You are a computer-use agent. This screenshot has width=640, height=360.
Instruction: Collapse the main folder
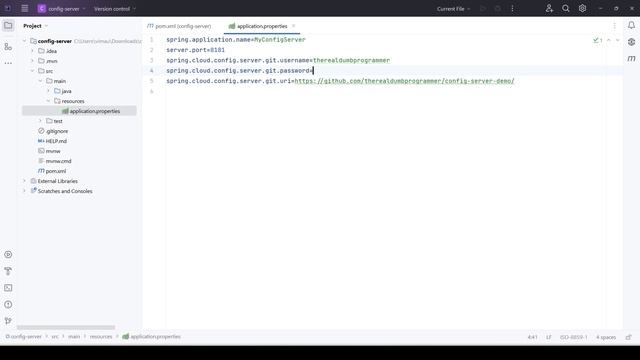pos(40,81)
